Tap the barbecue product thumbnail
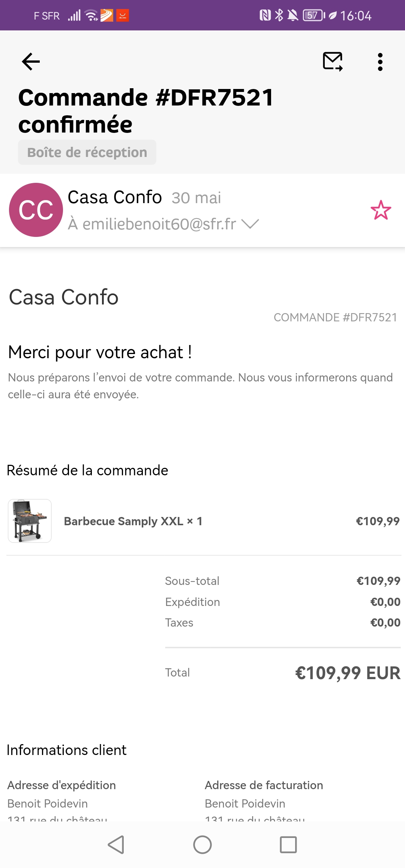The height and width of the screenshot is (868, 405). point(30,521)
